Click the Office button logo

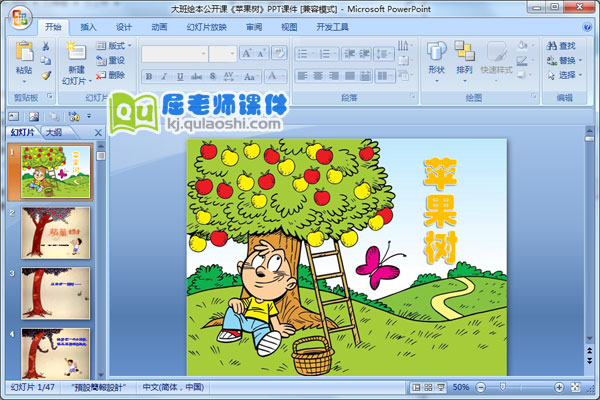pyautogui.click(x=20, y=18)
